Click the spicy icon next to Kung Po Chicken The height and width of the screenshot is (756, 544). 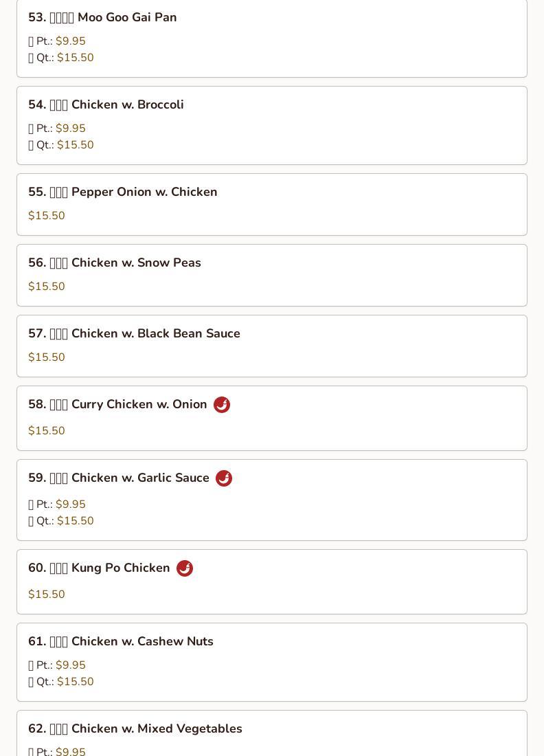(x=185, y=568)
